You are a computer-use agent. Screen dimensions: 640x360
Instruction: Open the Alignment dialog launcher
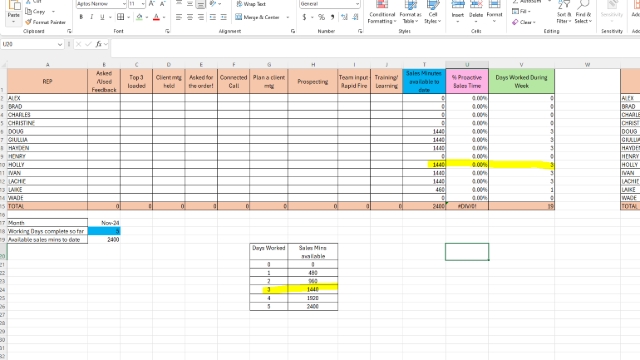pos(293,31)
